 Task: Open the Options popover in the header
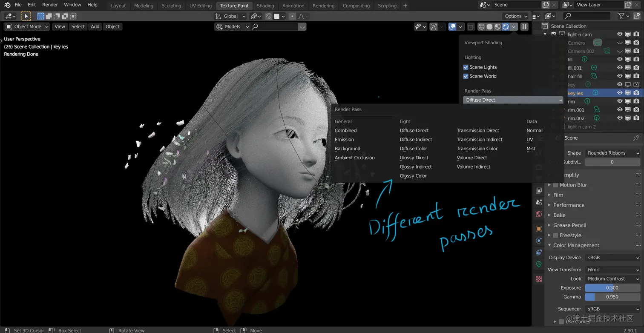click(515, 16)
